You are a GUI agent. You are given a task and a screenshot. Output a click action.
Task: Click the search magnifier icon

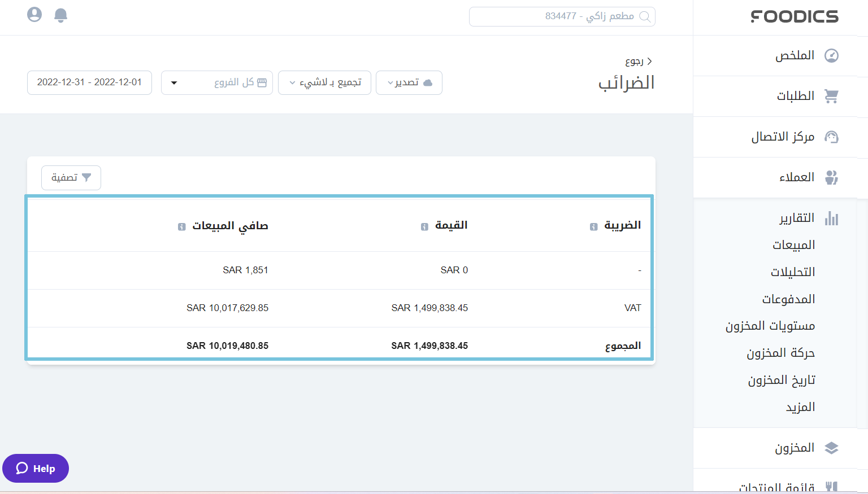click(645, 17)
